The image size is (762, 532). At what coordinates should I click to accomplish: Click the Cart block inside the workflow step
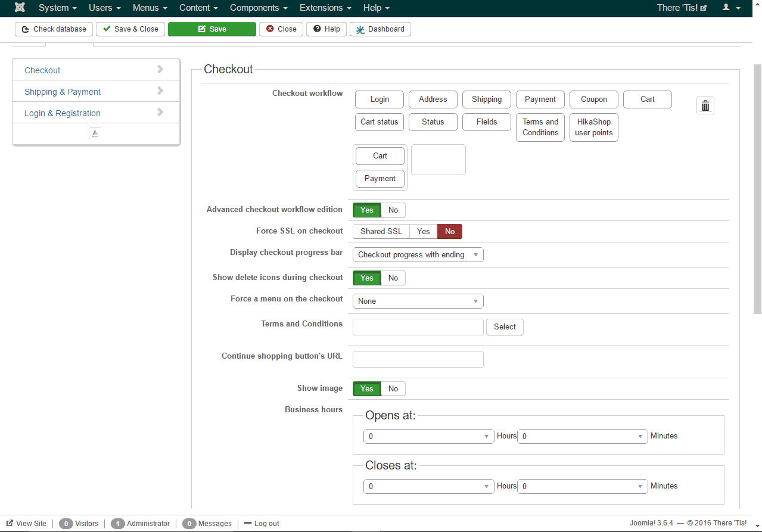tap(380, 155)
